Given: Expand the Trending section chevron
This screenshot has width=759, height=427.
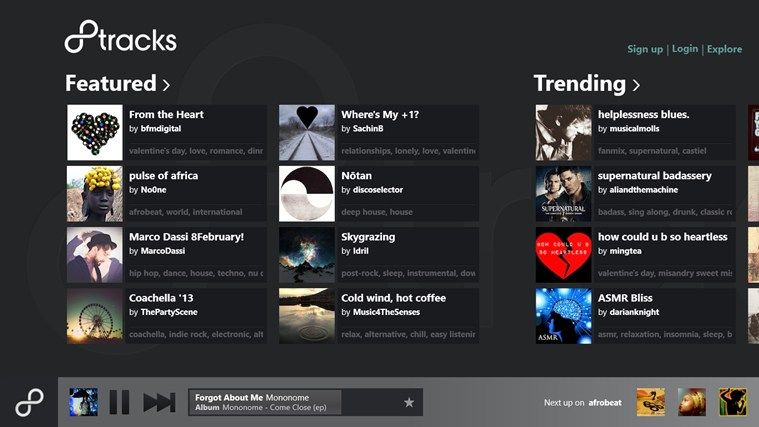Looking at the screenshot, I should click(x=636, y=85).
